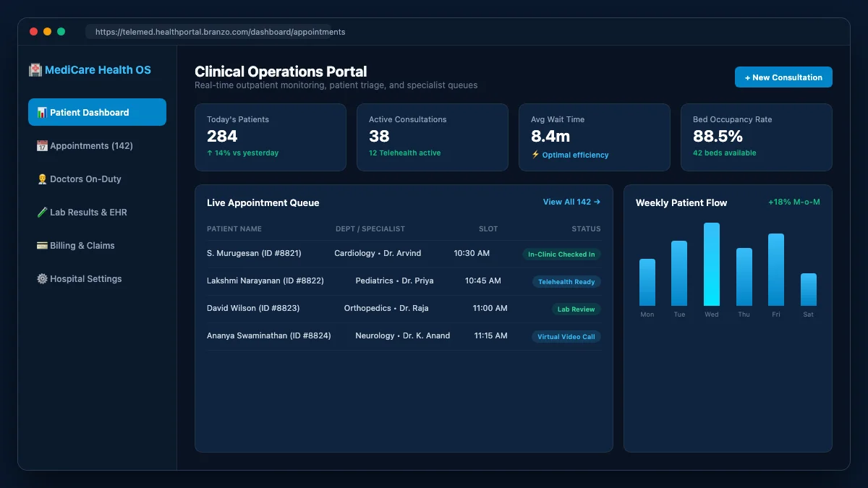Screen dimensions: 868x488
Task: Select patient Ananya Swaminathan (ID #8824)
Action: point(269,336)
